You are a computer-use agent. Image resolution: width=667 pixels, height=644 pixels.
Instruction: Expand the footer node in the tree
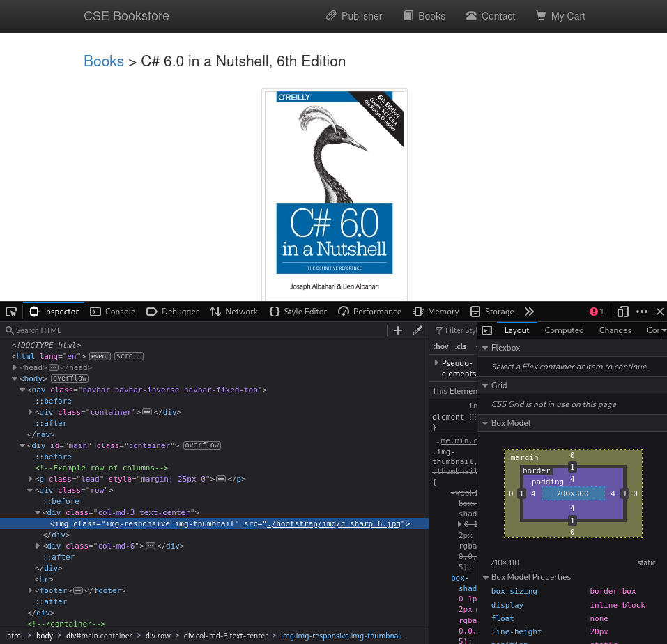click(30, 590)
